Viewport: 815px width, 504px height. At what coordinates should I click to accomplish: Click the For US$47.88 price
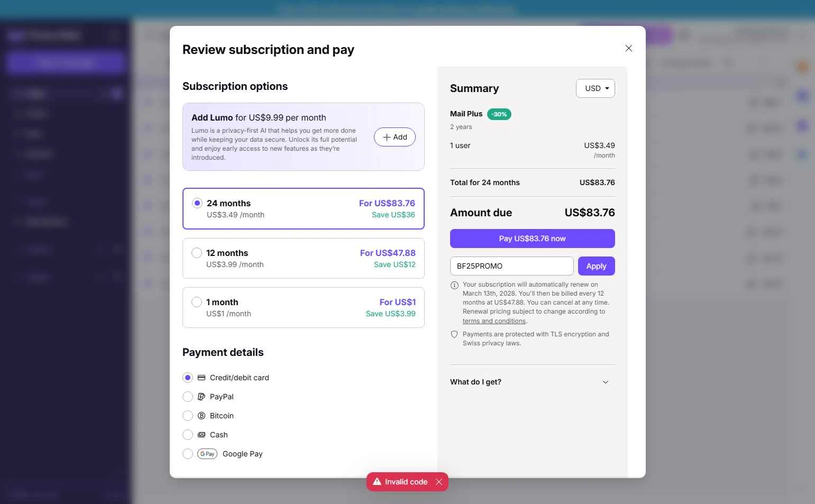click(388, 253)
